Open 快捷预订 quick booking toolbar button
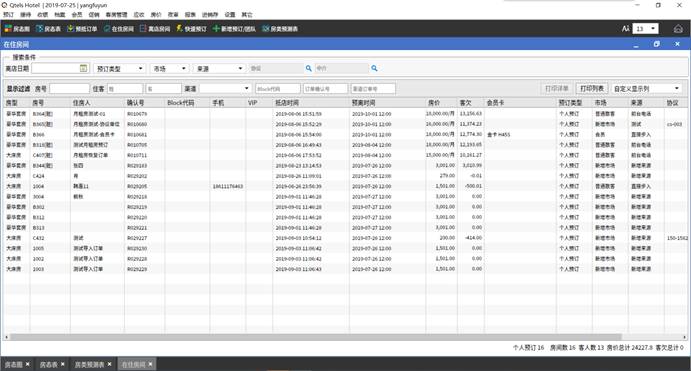Screen dimensions: 691x371 point(191,29)
